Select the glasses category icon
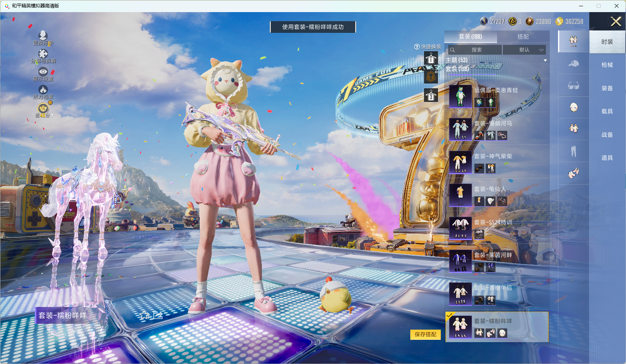 point(573,86)
